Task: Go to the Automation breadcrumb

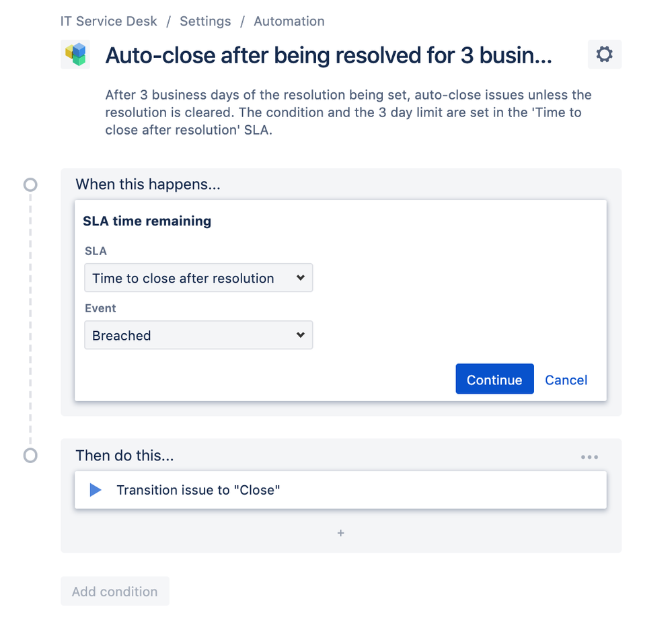Action: point(289,21)
